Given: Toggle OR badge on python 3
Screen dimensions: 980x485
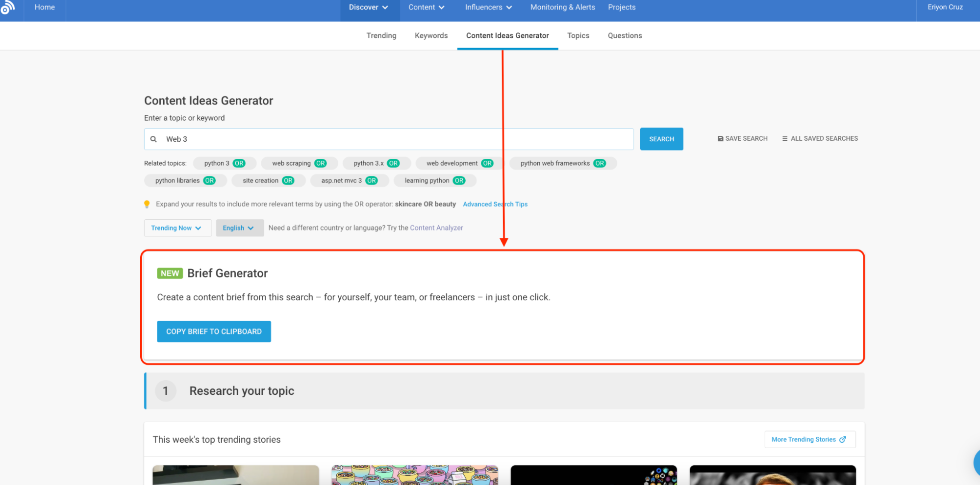Looking at the screenshot, I should [239, 163].
